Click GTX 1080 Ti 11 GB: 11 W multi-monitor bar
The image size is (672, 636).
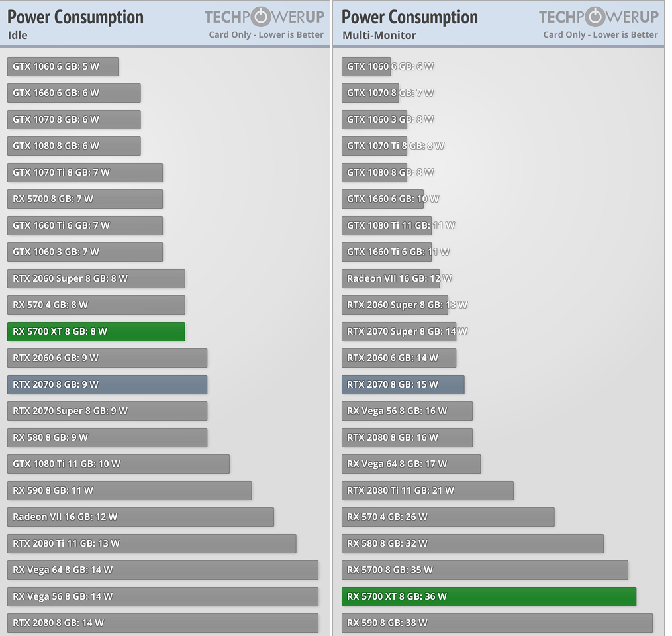[387, 225]
